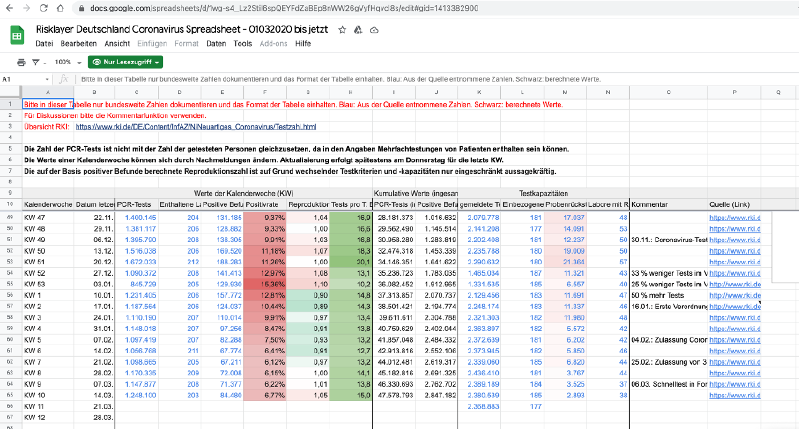The height and width of the screenshot is (430, 800).
Task: Open the source link in the KW 10 row
Action: [735, 395]
